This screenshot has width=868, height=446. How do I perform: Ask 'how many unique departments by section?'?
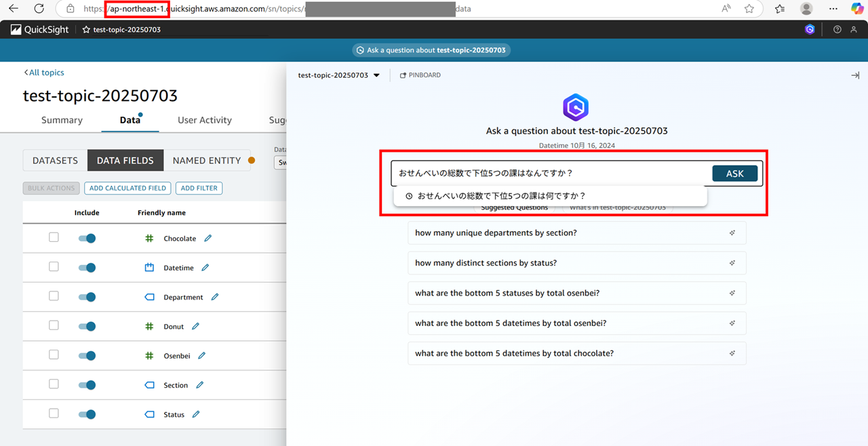point(577,232)
